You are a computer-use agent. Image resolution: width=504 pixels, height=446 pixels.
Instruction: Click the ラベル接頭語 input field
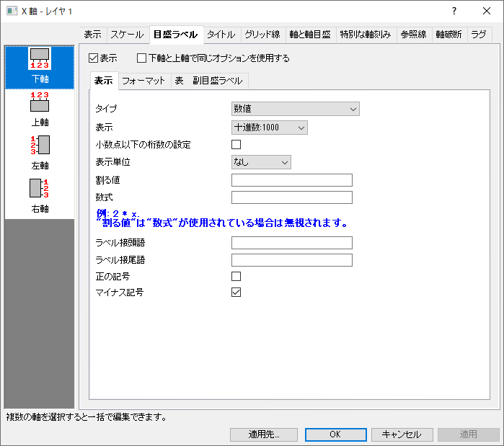[292, 243]
